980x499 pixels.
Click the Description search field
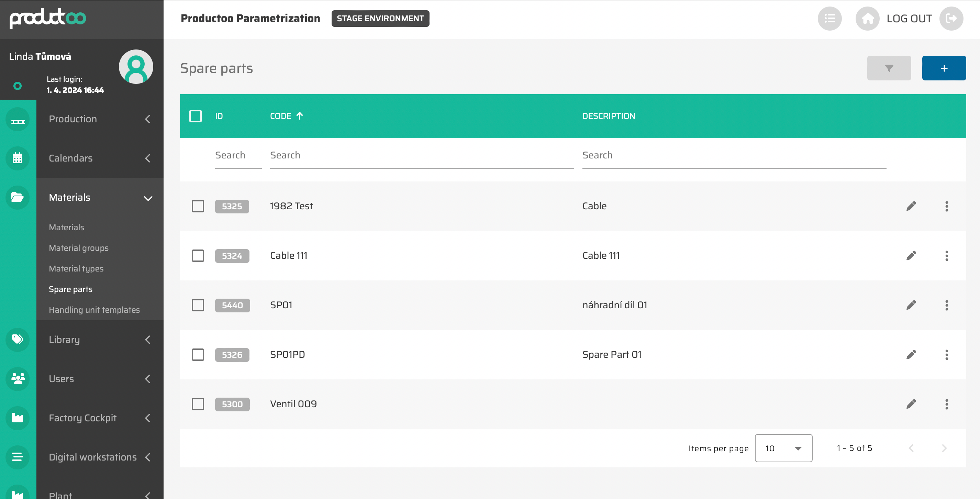tap(734, 155)
